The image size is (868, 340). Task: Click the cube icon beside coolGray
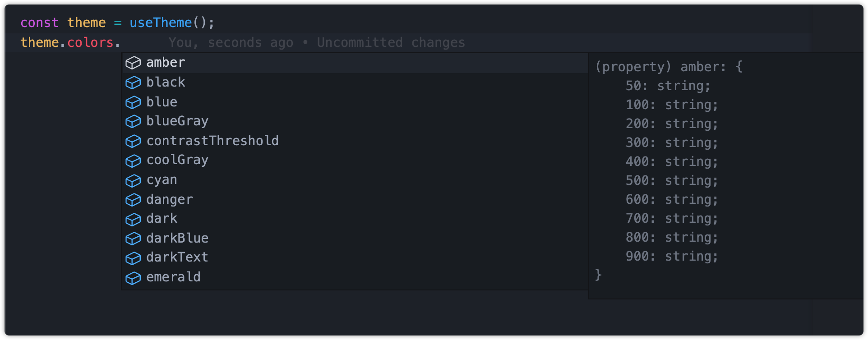[x=134, y=161]
